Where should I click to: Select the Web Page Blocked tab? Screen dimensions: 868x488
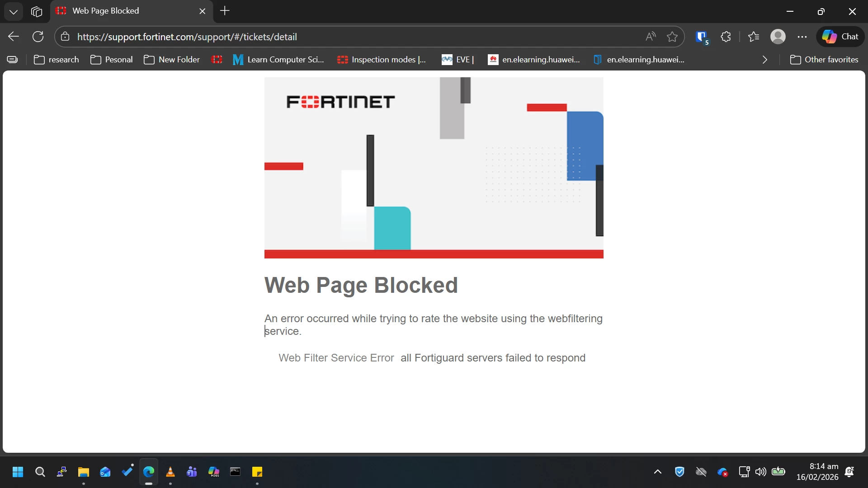[131, 11]
